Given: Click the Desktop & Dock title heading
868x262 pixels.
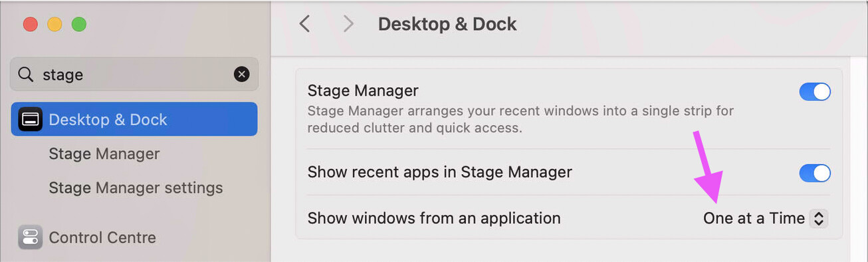Looking at the screenshot, I should 447,24.
